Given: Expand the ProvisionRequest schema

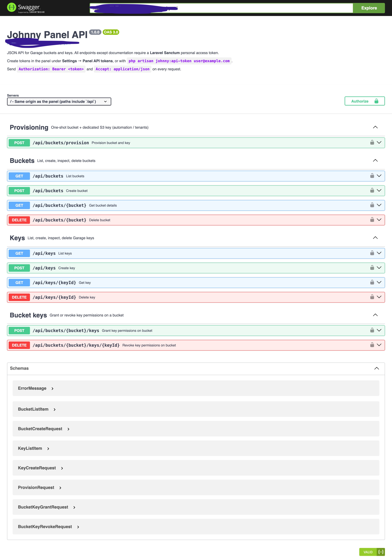Looking at the screenshot, I should (60, 488).
